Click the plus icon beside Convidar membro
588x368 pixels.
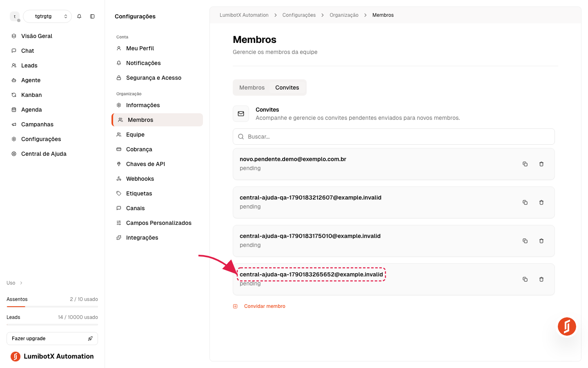pyautogui.click(x=235, y=306)
